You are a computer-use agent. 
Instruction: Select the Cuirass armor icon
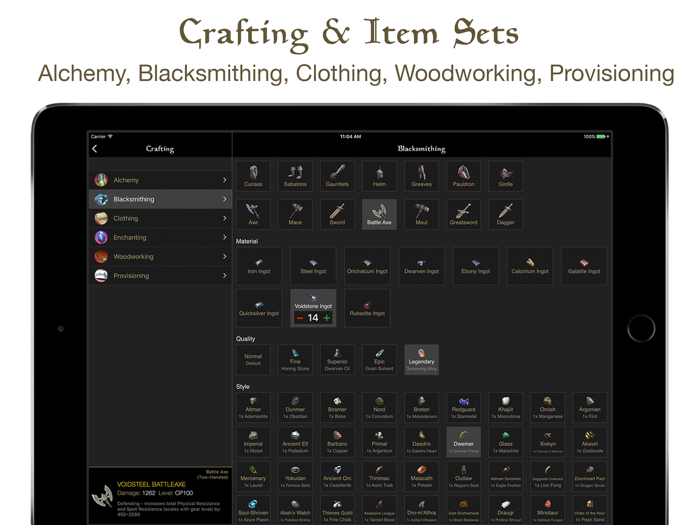[x=253, y=176]
